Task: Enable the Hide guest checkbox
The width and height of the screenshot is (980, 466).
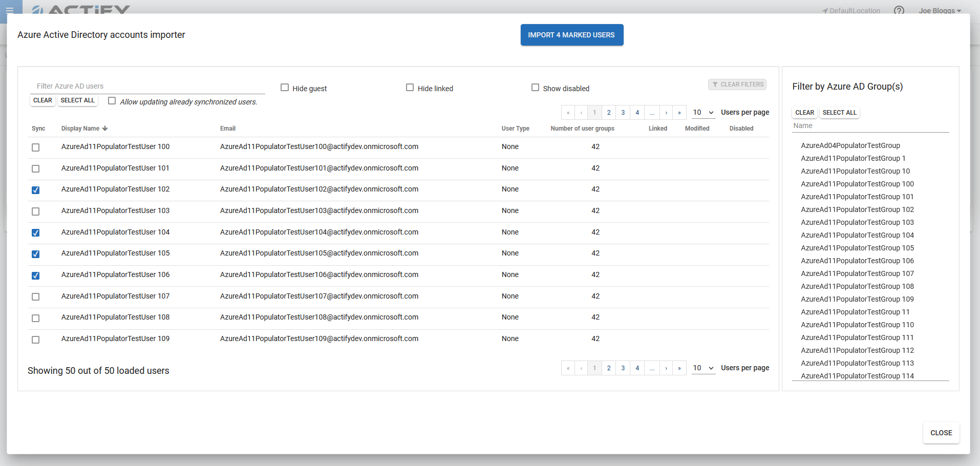Action: coord(285,88)
